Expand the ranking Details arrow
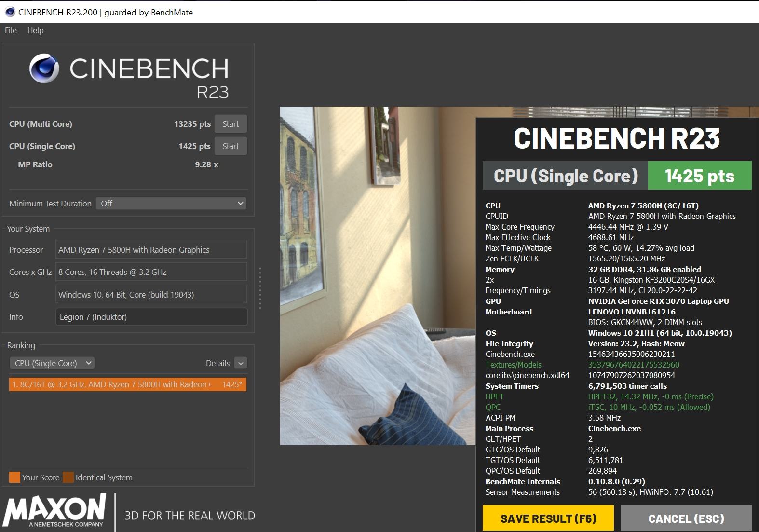Viewport: 759px width, 532px height. coord(240,363)
